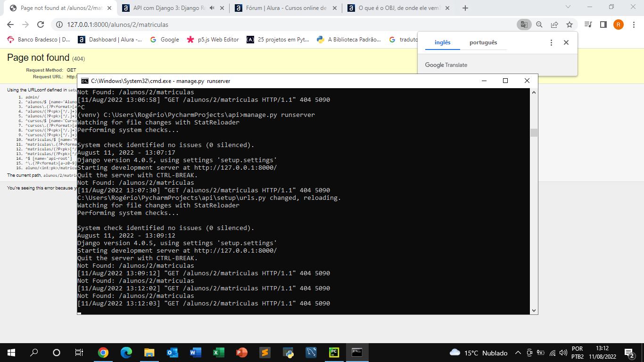Reload the 404 page in Chrome
This screenshot has width=644, height=362.
click(41, 25)
